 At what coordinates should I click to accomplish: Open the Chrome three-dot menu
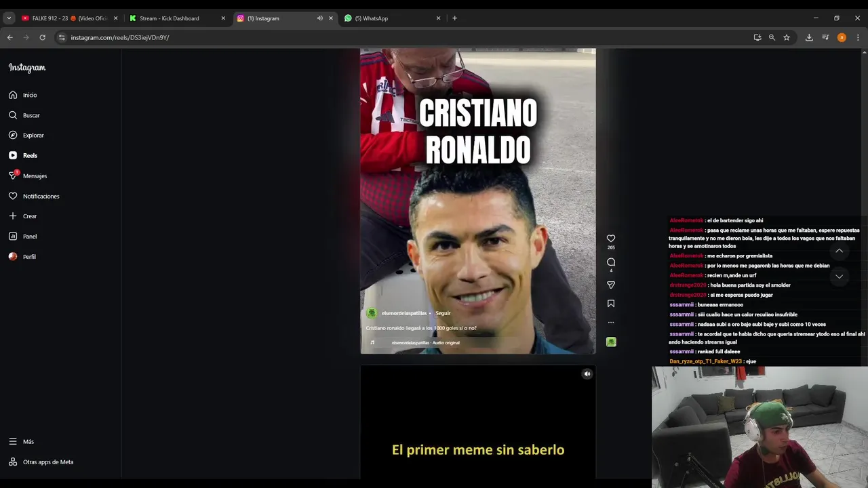coord(858,37)
